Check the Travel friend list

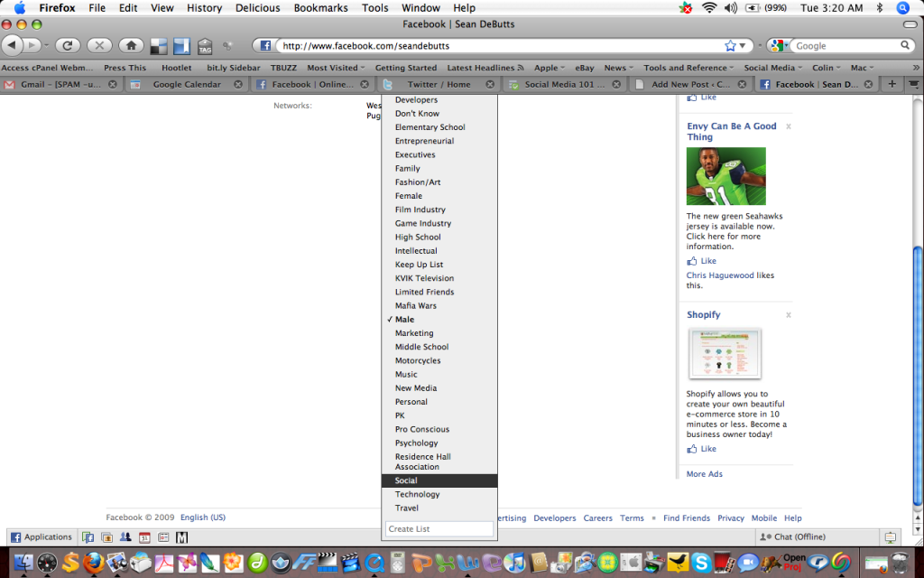click(439, 508)
